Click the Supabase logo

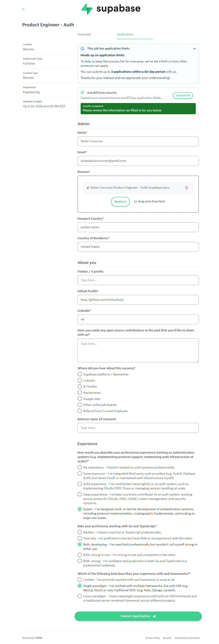point(111,9)
